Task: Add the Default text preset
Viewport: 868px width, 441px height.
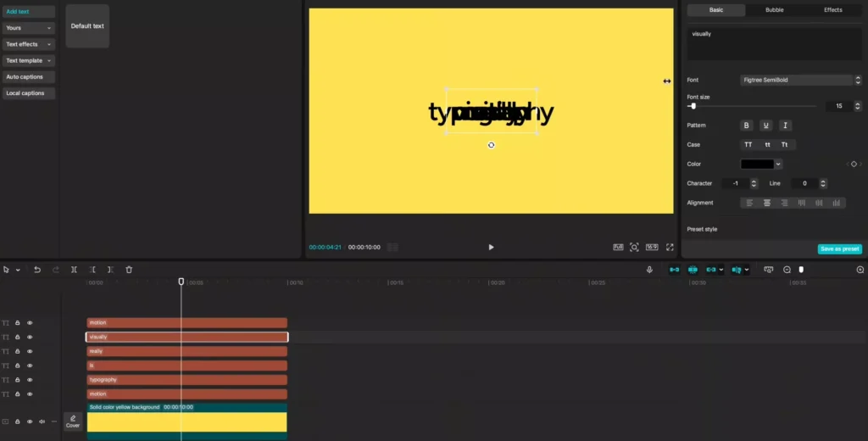Action: click(x=87, y=26)
